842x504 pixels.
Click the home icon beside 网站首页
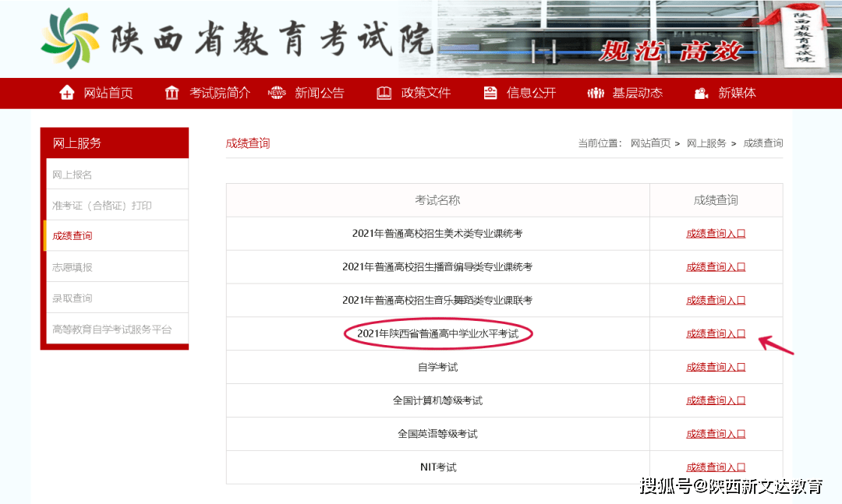pos(66,93)
